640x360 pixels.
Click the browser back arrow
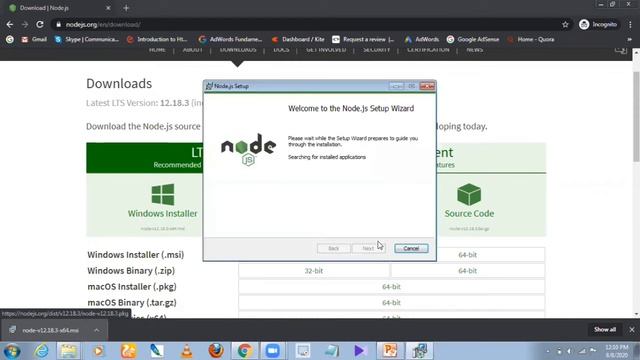(10, 24)
